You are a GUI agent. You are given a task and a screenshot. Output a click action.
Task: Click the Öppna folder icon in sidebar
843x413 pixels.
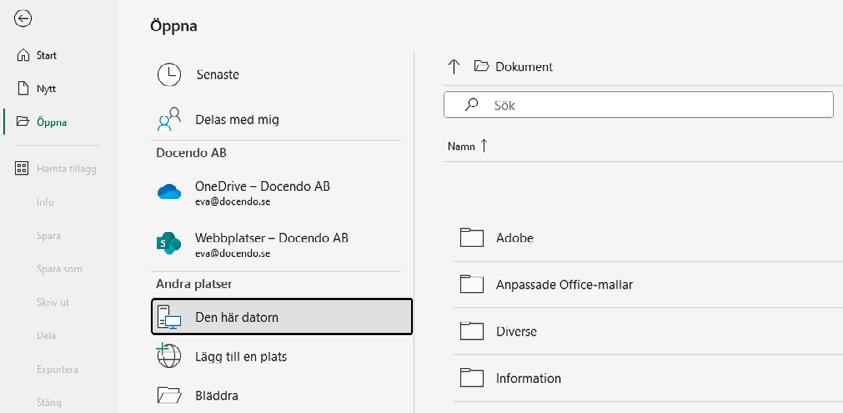pos(23,122)
